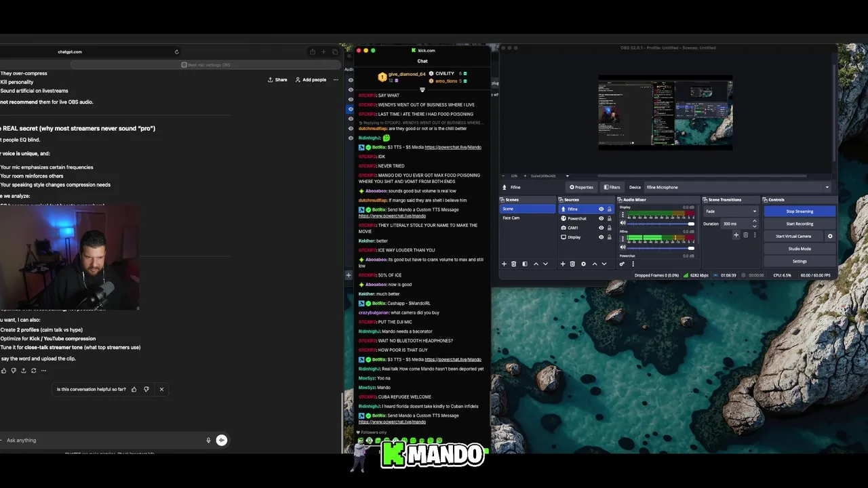
Task: Add a new source in Sources panel
Action: pyautogui.click(x=563, y=264)
